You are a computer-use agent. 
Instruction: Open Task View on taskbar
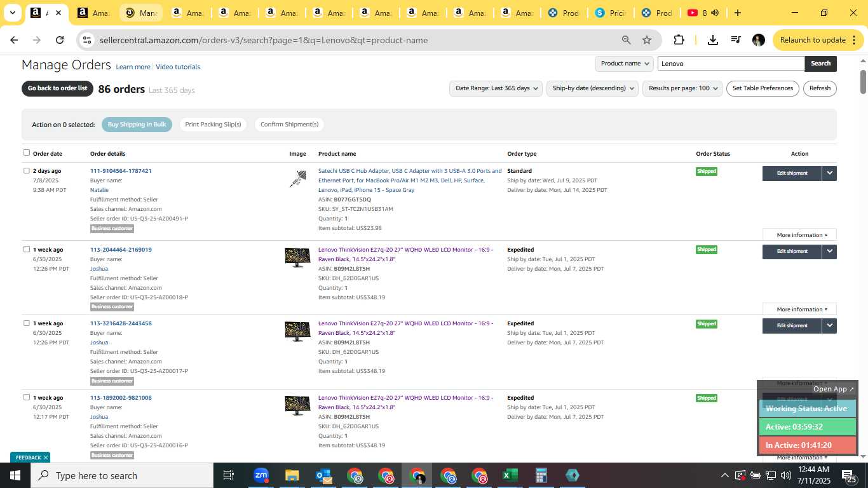coord(229,475)
